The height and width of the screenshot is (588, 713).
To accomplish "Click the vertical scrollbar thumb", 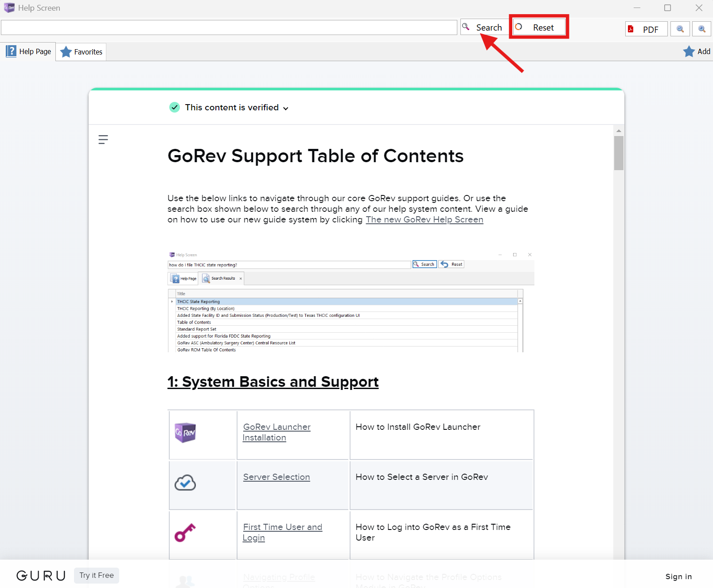I will click(619, 153).
